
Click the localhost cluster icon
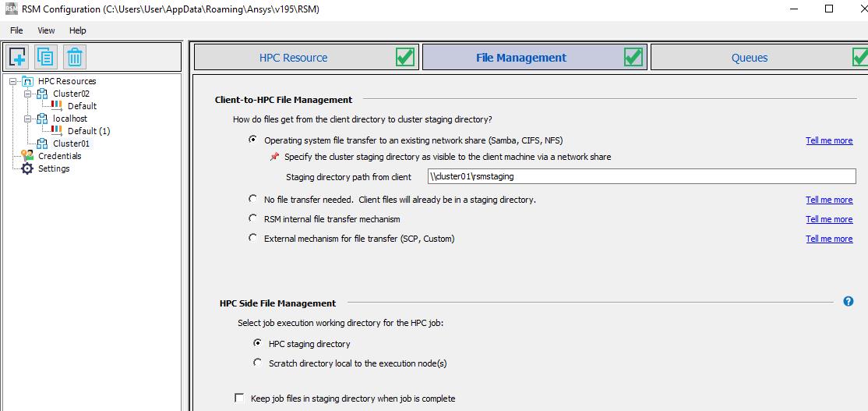pos(42,119)
